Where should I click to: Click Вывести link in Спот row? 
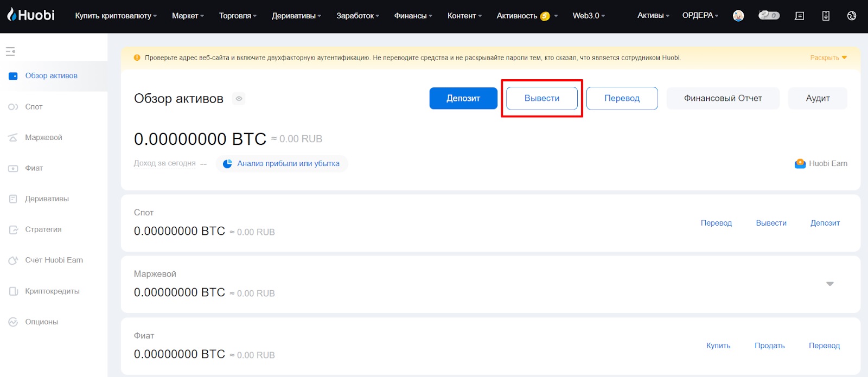771,223
